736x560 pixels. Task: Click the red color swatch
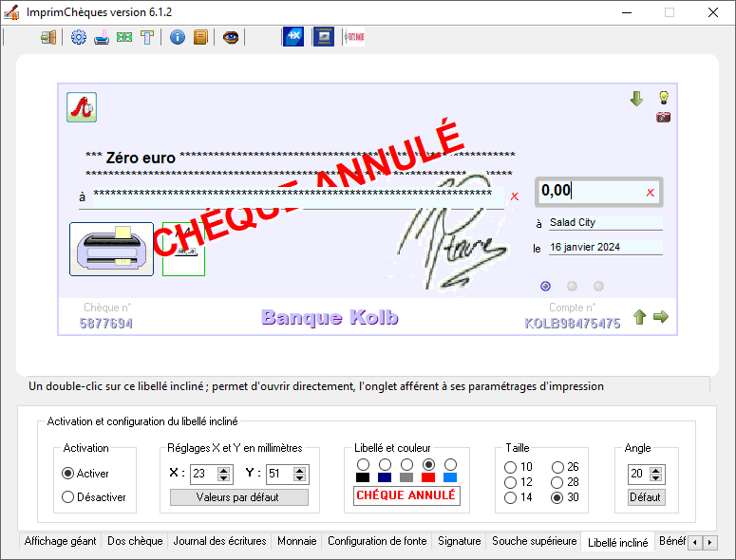click(x=428, y=477)
